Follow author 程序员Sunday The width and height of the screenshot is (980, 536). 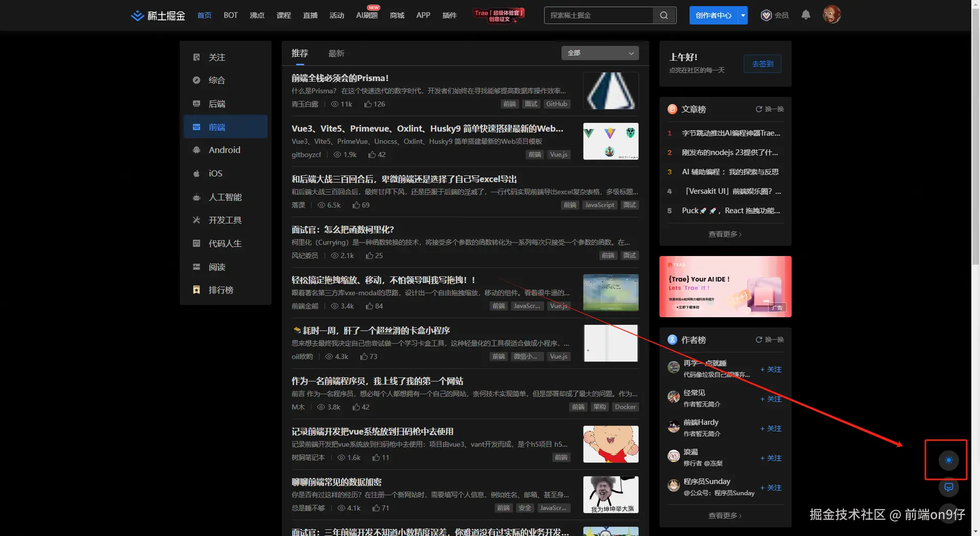coord(771,488)
